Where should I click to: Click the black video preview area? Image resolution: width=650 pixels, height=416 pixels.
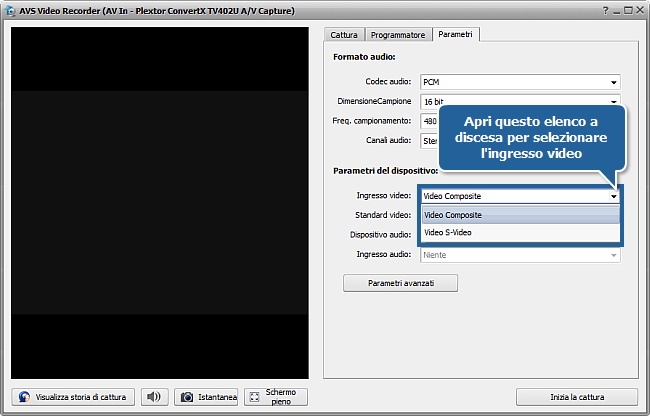tap(160, 203)
